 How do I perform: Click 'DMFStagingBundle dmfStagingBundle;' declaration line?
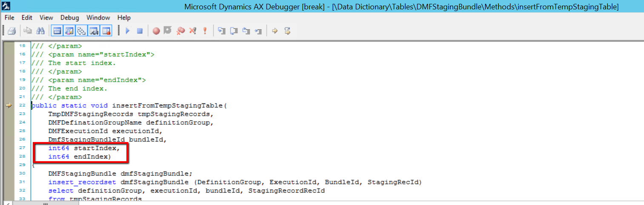(120, 174)
